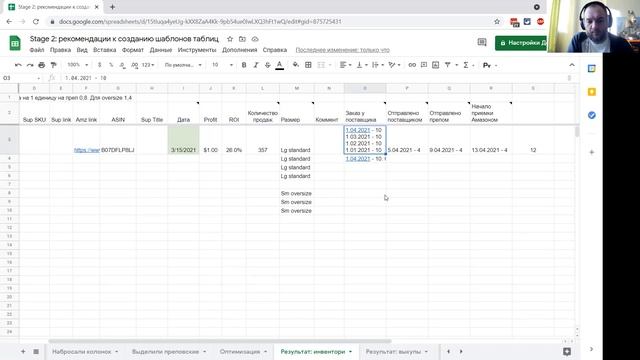Get add-ons with the side panel plus
This screenshot has width=640, height=360.
(591, 152)
